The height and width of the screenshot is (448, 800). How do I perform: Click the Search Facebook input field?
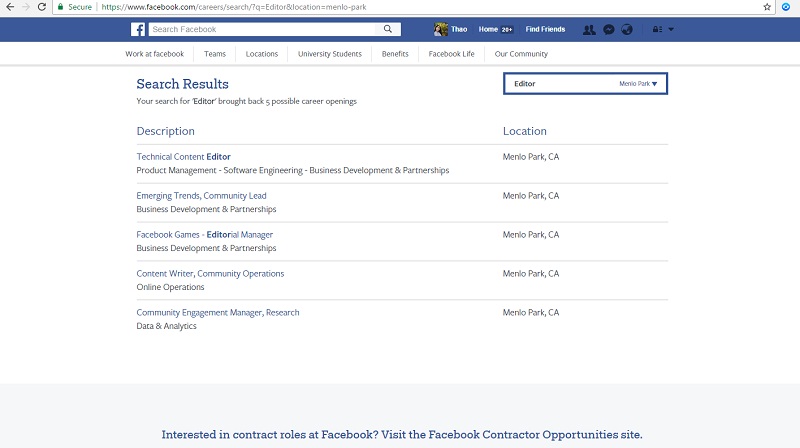(262, 29)
